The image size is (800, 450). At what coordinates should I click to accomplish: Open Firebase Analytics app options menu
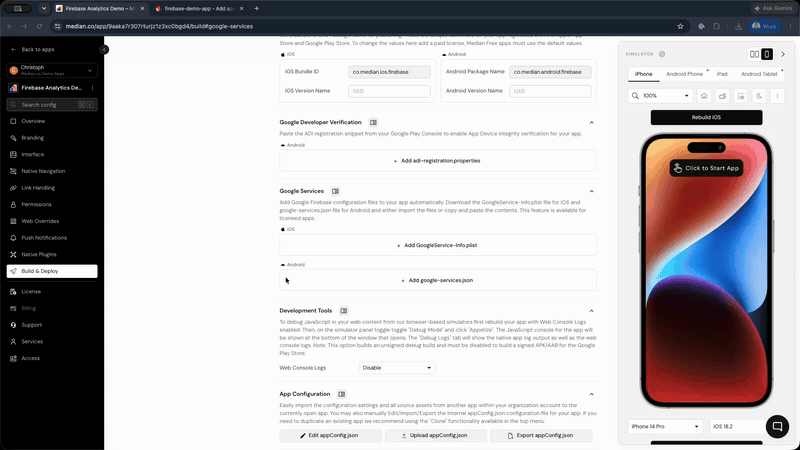pos(92,88)
